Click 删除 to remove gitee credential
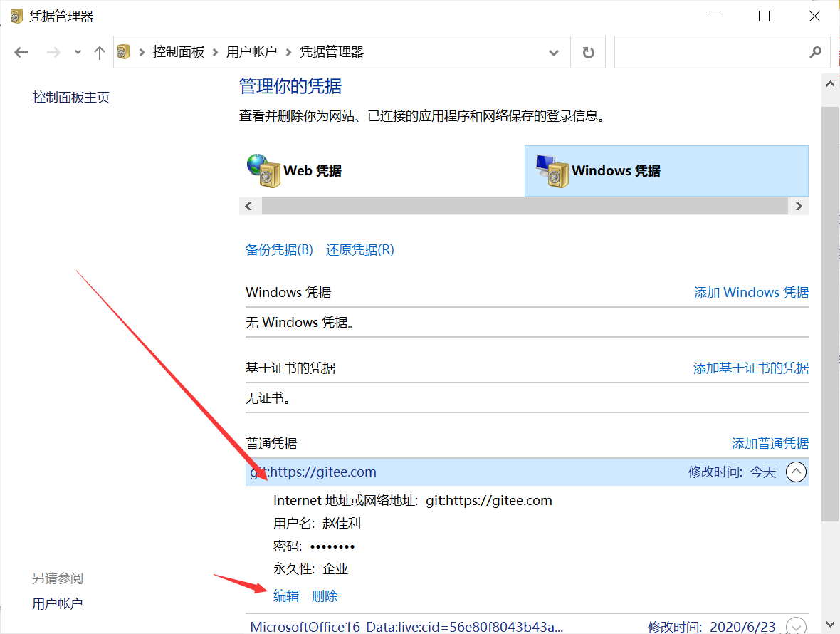This screenshot has height=634, width=840. click(325, 596)
